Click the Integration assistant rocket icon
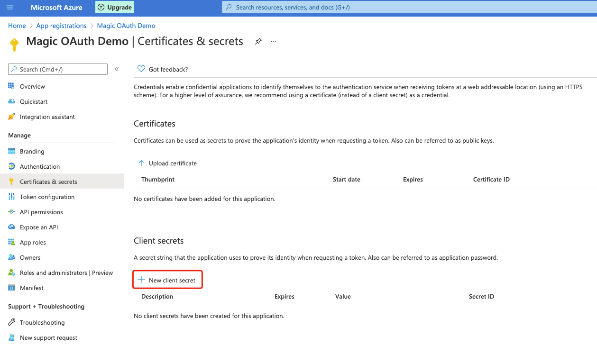 pos(11,117)
